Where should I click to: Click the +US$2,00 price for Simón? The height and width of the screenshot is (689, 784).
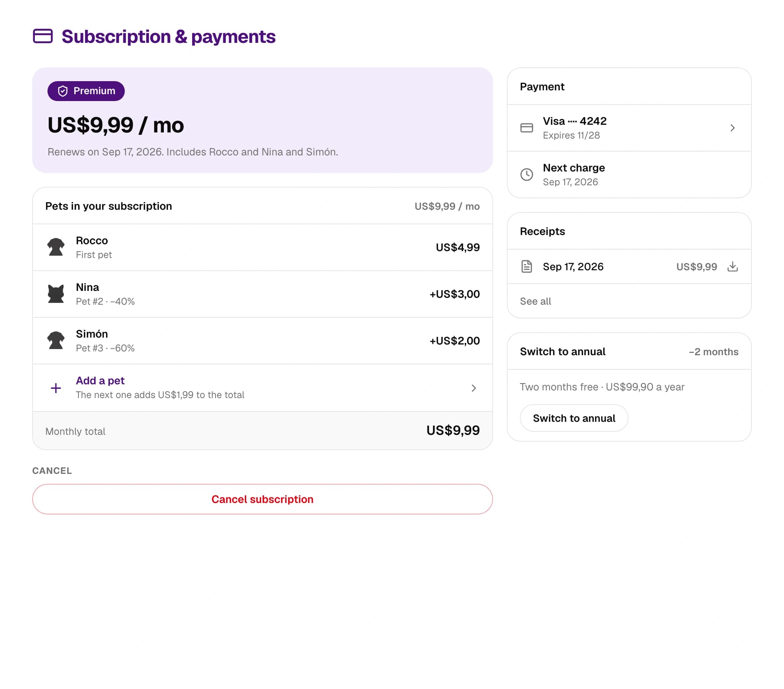pos(454,341)
